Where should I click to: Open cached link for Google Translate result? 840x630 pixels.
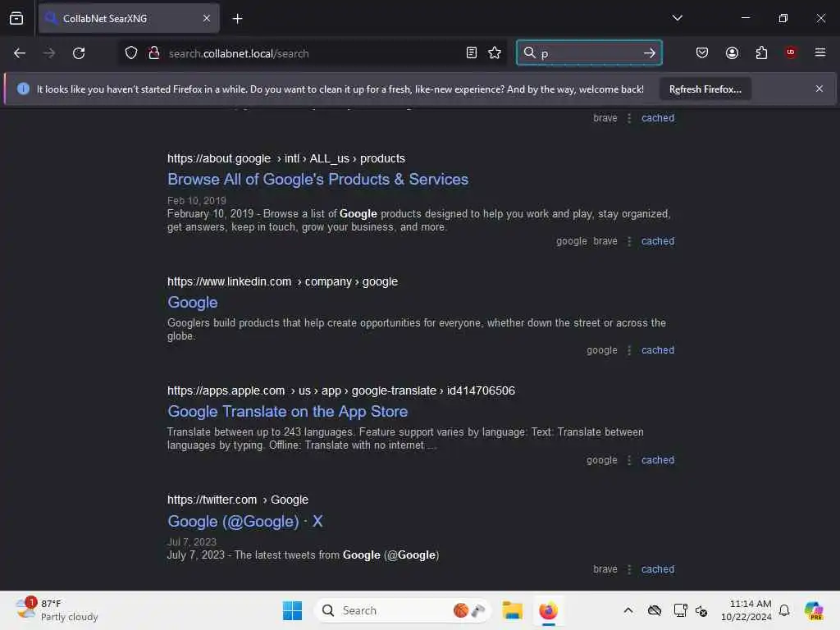658,460
